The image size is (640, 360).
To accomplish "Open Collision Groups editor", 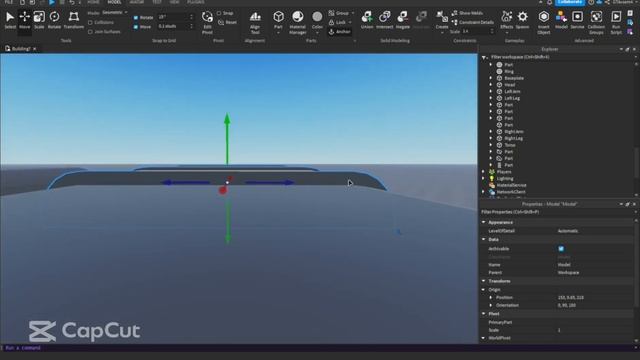I will coord(596,22).
